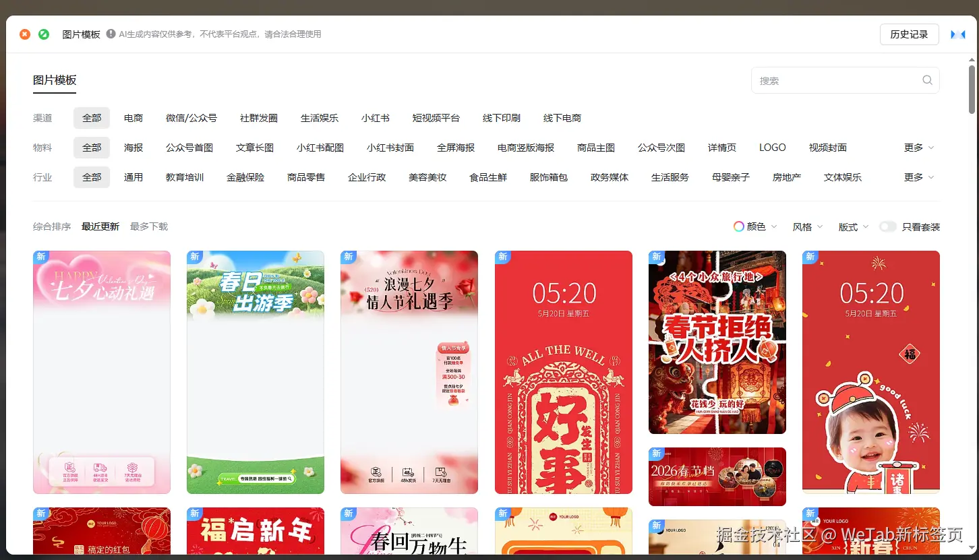Click the info icon beside AI disclaimer

(x=111, y=34)
